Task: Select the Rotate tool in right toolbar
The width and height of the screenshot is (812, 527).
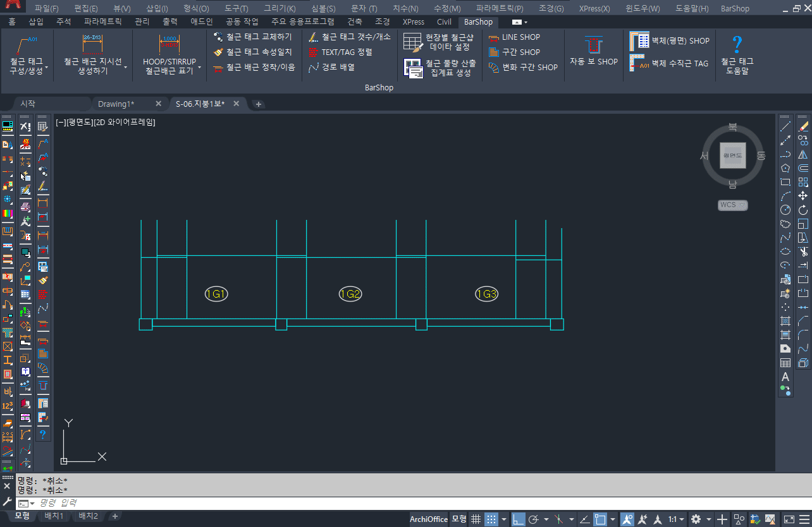Action: 803,210
